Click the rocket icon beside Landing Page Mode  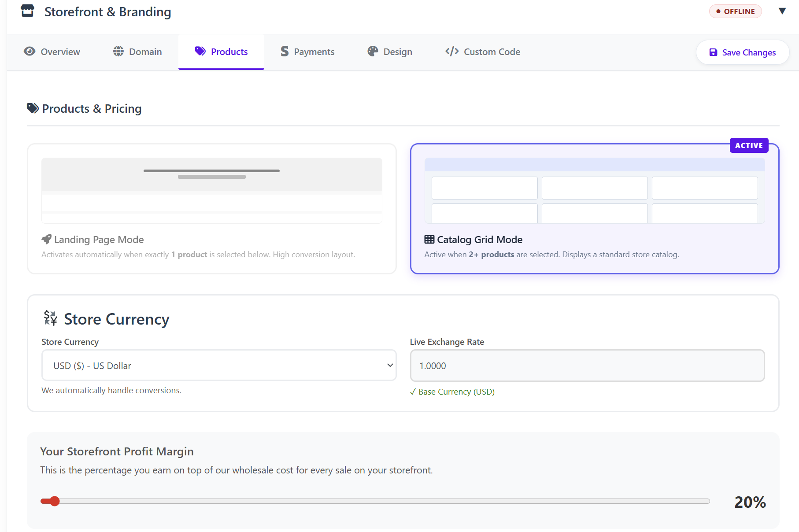46,240
